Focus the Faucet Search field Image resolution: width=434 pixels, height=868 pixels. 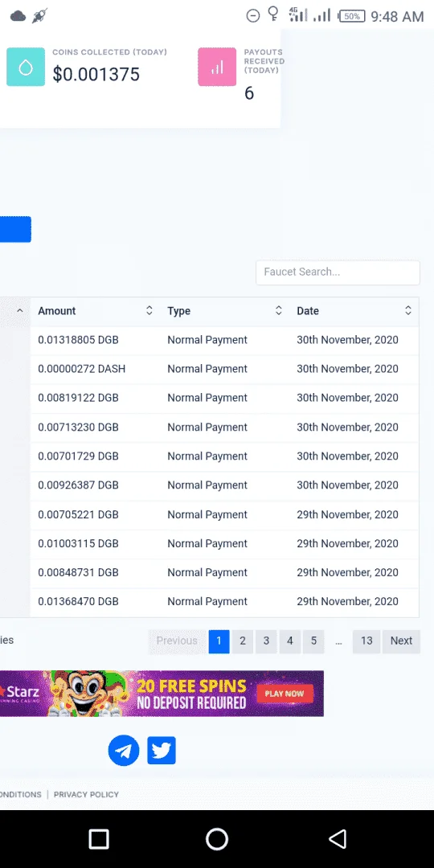[x=338, y=272]
